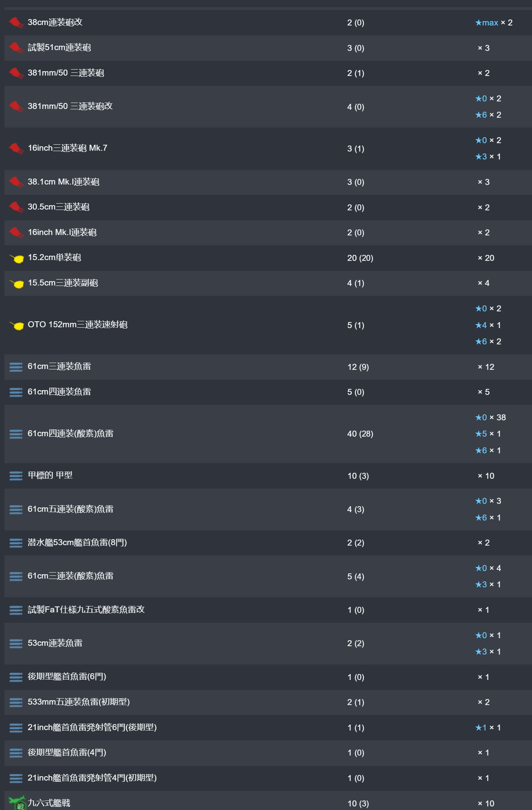Select the 61cm四連装(酸素)魚雷 equipment name
Screen dimensions: 532x810
point(71,434)
